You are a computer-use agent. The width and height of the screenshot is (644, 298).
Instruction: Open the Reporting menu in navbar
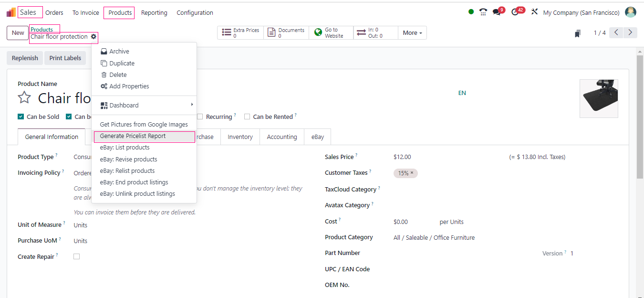[x=154, y=13]
